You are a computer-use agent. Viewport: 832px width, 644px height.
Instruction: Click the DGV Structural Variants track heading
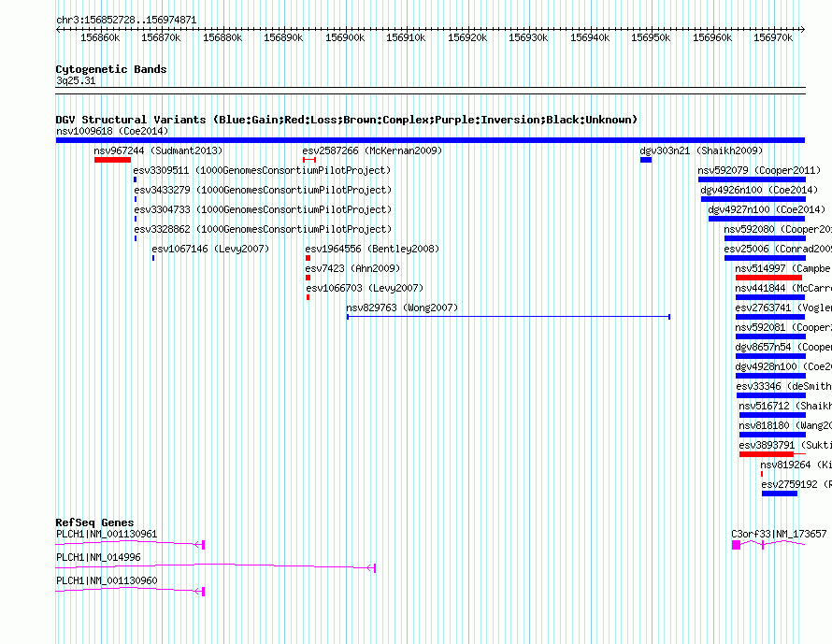point(346,120)
